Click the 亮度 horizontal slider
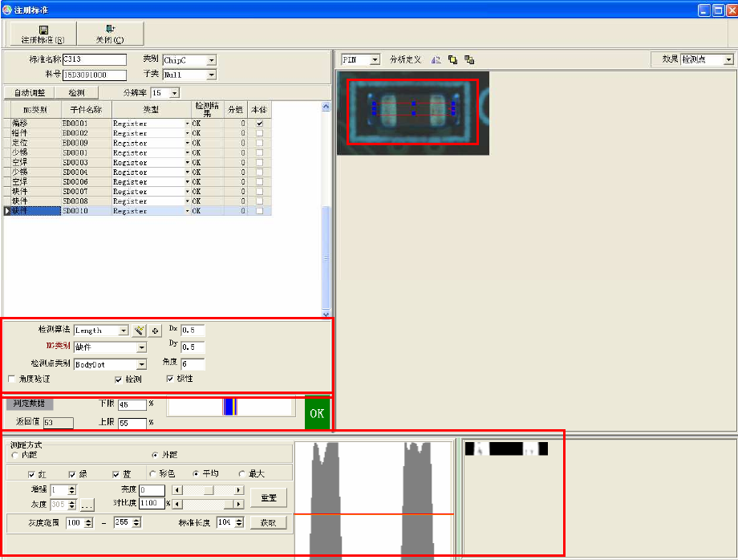This screenshot has height=560, width=738. (x=209, y=490)
